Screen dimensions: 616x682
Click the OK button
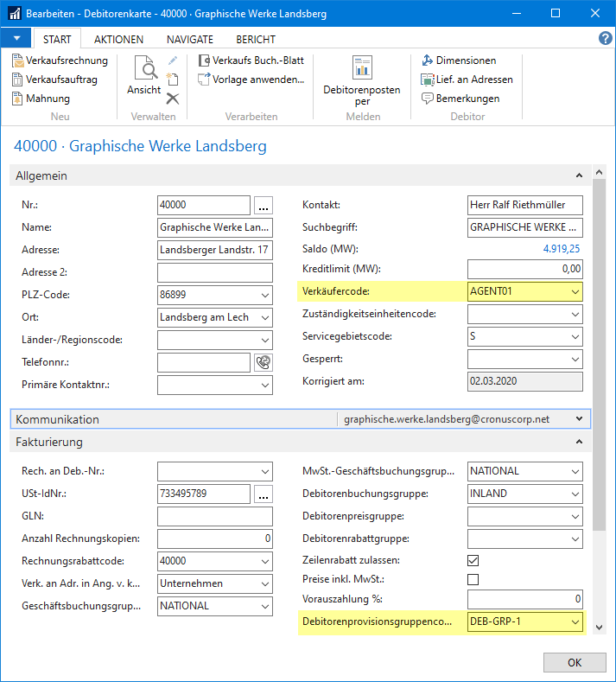pos(575,662)
